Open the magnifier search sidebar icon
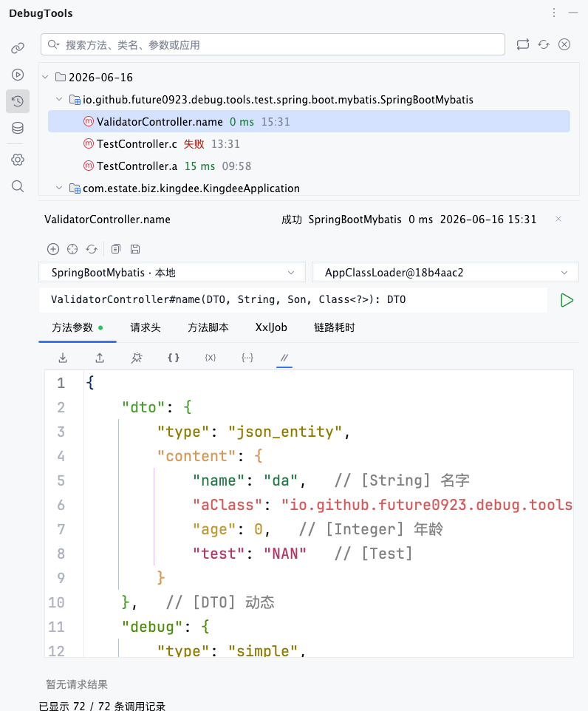Viewport: 588px width, 711px height. (x=18, y=186)
